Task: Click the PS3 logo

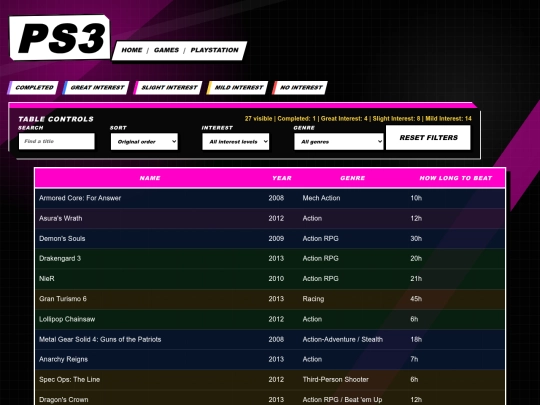Action: pyautogui.click(x=60, y=37)
